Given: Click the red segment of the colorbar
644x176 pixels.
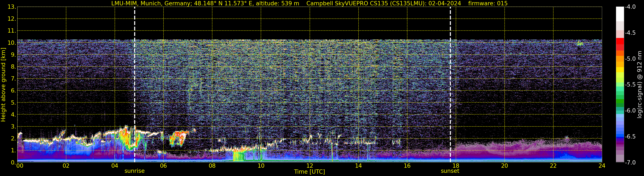Looking at the screenshot, I should (x=620, y=41).
